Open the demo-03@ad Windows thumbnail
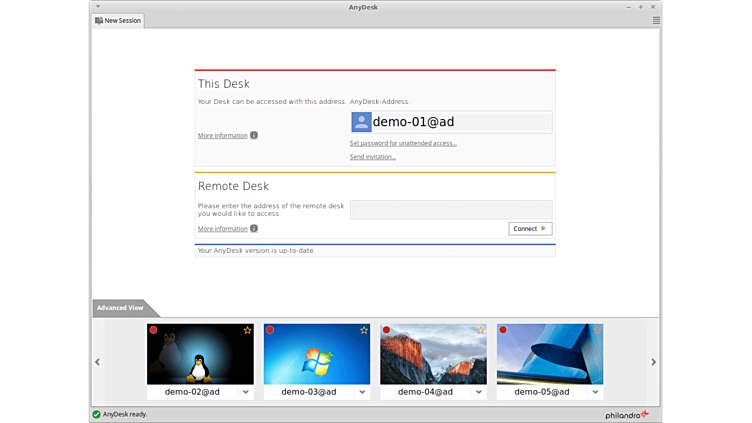752x423 pixels. coord(317,354)
